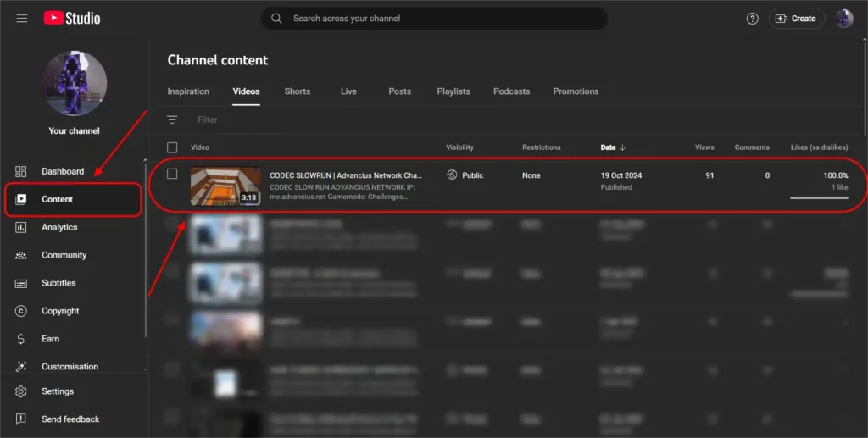The height and width of the screenshot is (438, 868).
Task: Open the Public visibility dropdown
Action: [x=472, y=175]
